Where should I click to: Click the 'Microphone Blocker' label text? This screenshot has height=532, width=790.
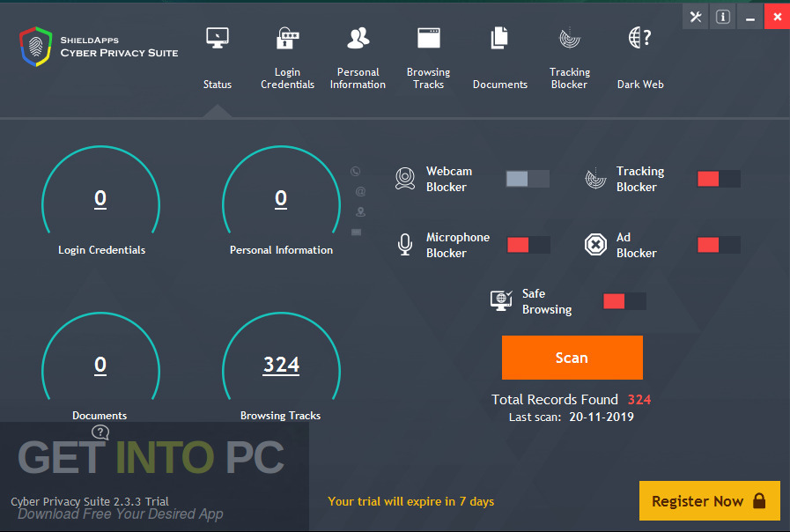click(457, 245)
